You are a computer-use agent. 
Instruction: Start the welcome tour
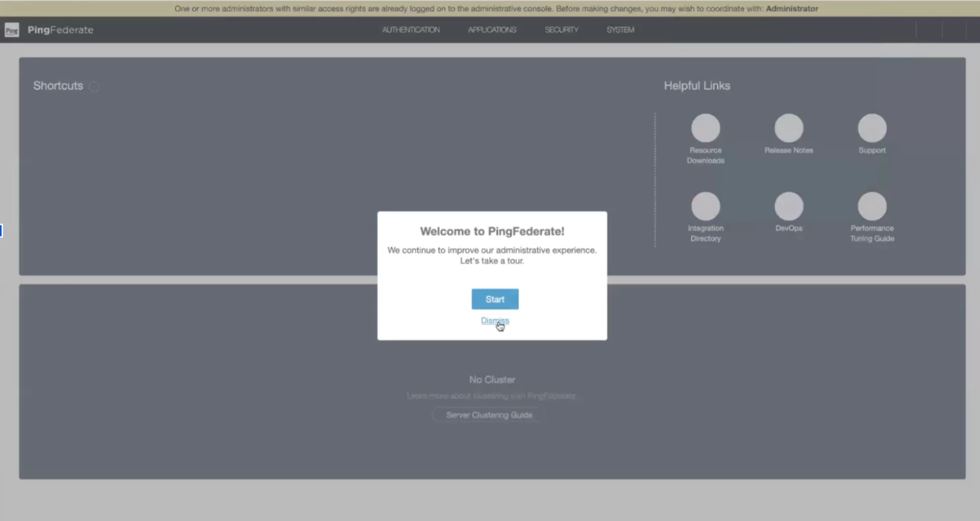(x=495, y=299)
